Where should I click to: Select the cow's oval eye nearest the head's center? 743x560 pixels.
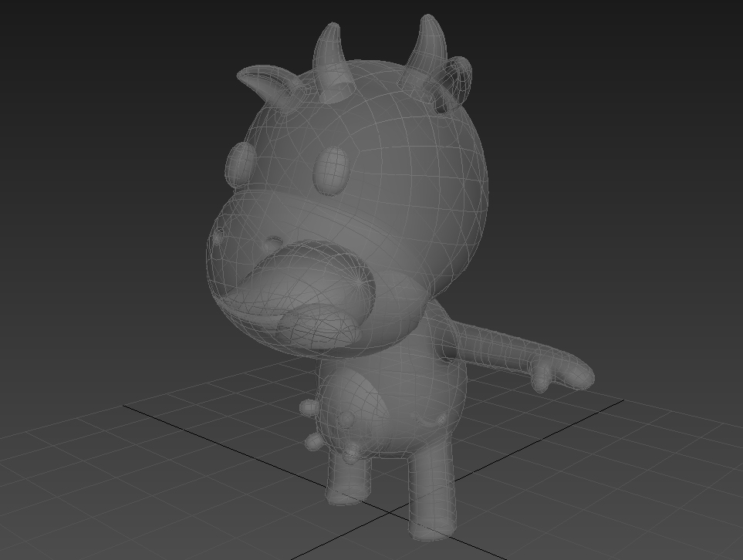click(330, 170)
